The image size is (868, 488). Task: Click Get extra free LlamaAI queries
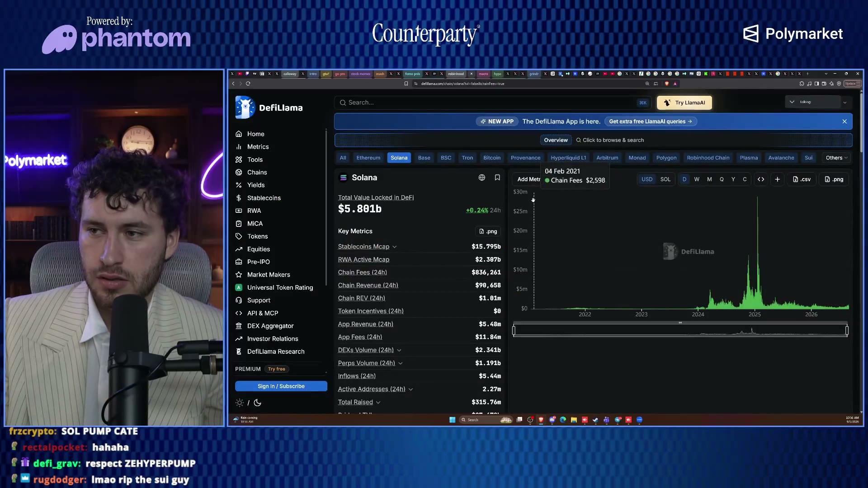click(651, 122)
